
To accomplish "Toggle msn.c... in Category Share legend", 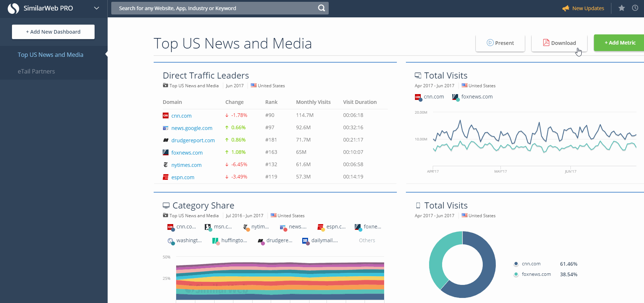I will (x=219, y=227).
